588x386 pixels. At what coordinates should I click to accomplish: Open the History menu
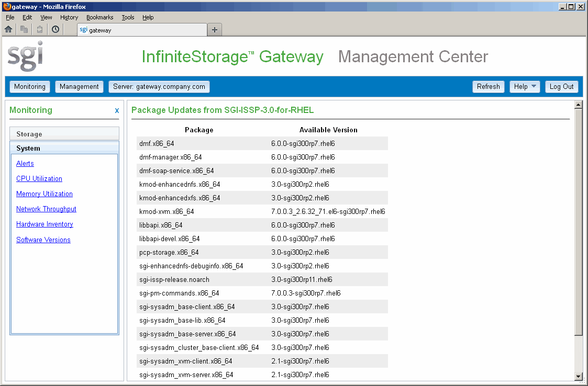[x=69, y=17]
